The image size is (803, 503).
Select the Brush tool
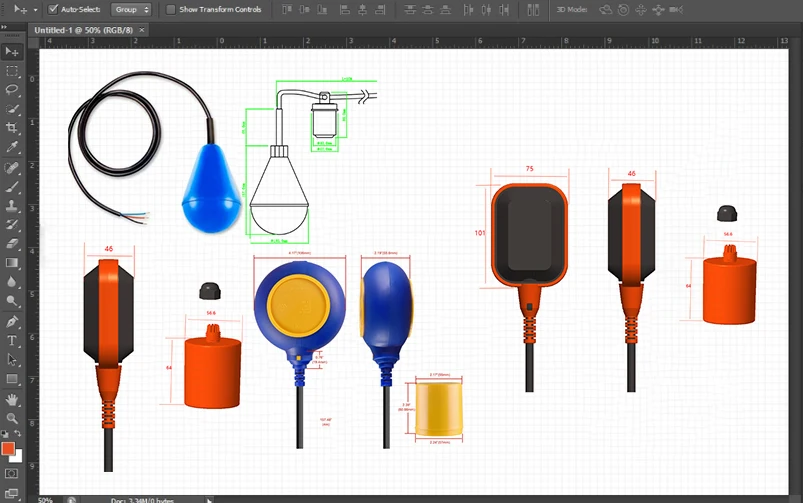pyautogui.click(x=11, y=186)
